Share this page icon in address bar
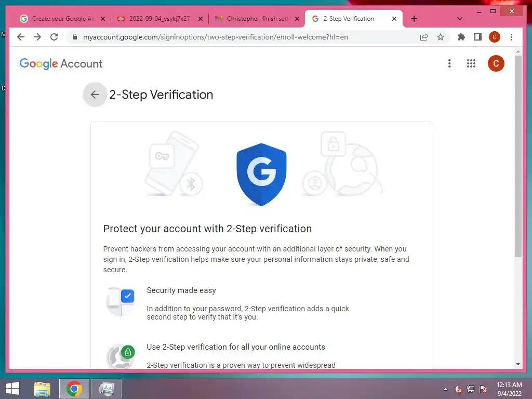 click(424, 37)
